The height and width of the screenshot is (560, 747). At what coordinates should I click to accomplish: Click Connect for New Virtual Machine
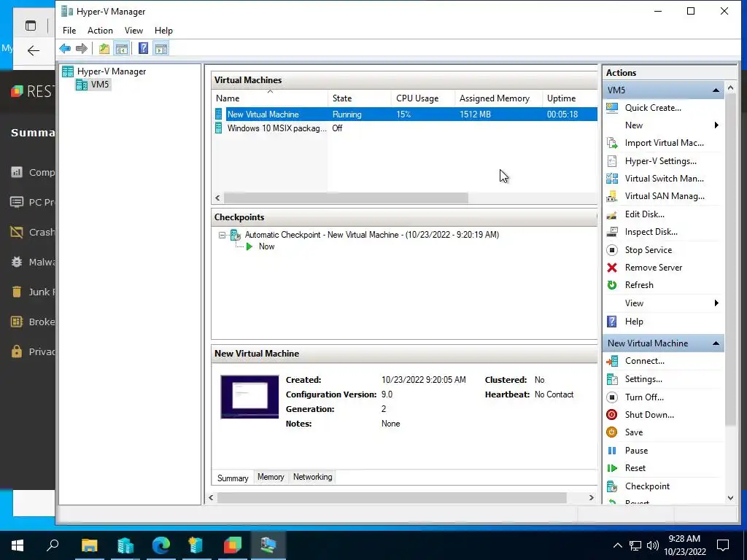[645, 361]
